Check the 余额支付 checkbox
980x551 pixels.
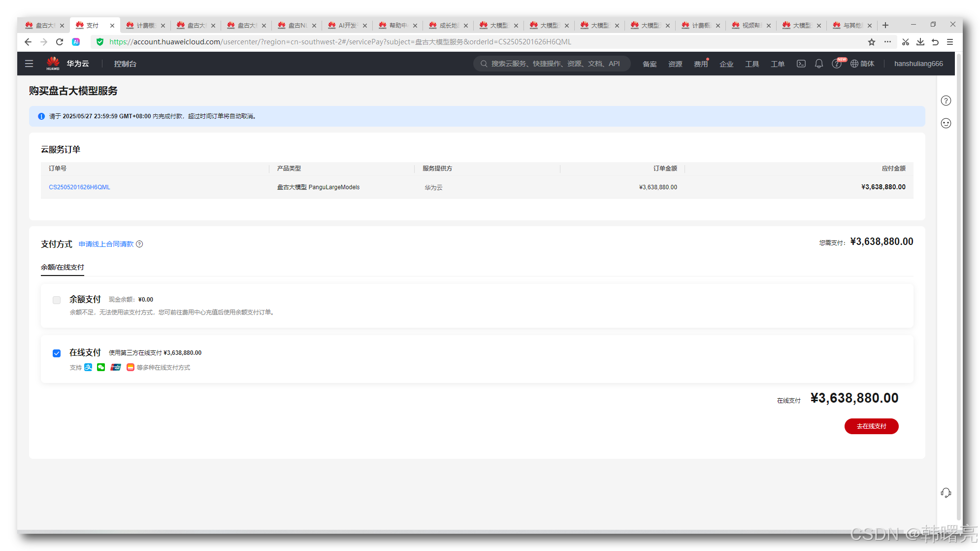tap(57, 300)
